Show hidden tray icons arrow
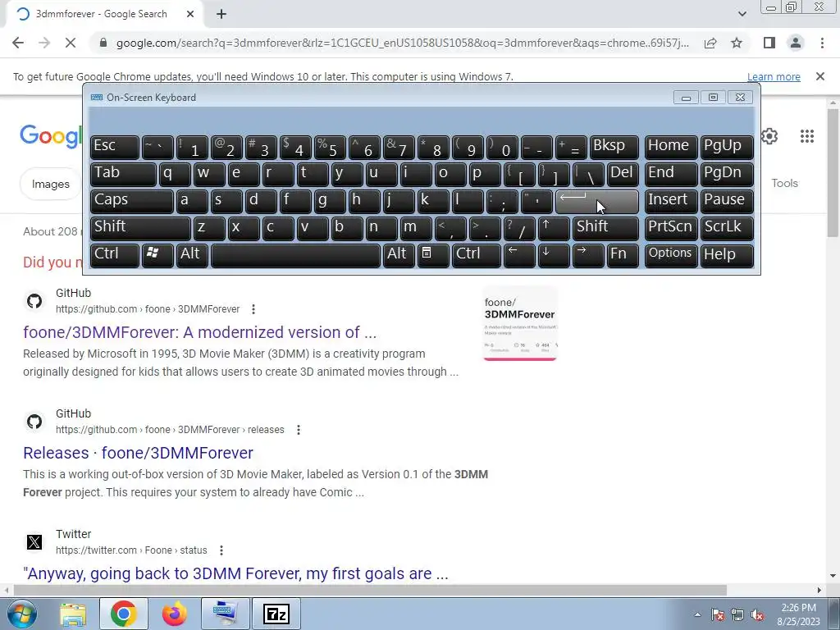The width and height of the screenshot is (840, 630). pos(697,614)
